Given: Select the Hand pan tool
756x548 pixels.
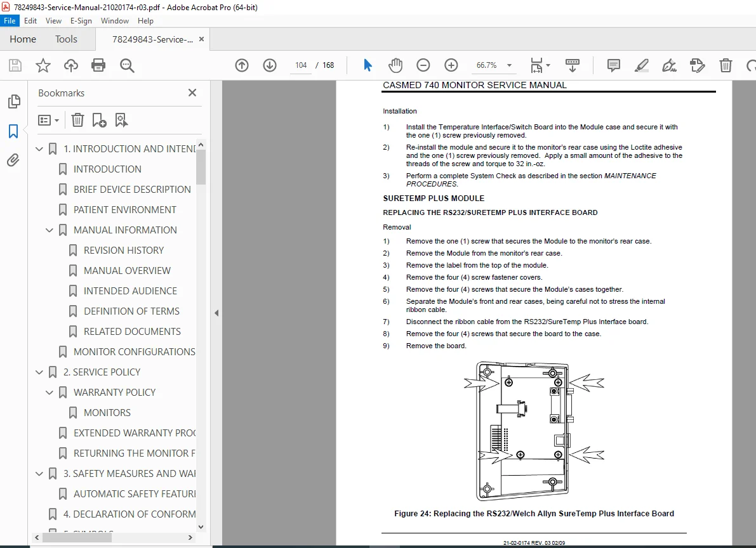Looking at the screenshot, I should (x=395, y=65).
